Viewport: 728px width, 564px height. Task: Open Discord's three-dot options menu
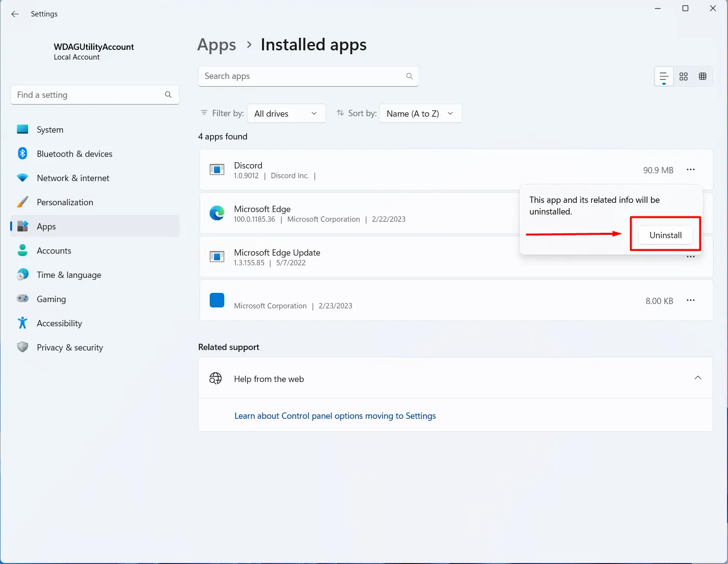click(690, 170)
